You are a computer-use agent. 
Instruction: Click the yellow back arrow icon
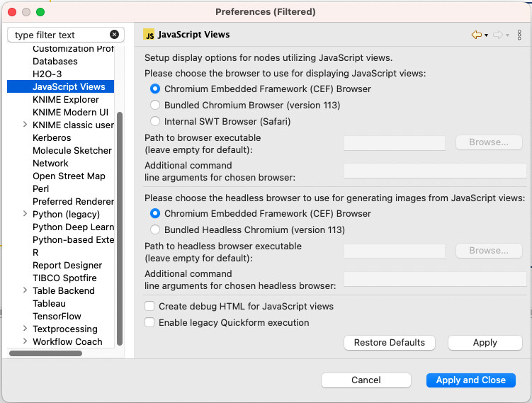click(x=477, y=35)
